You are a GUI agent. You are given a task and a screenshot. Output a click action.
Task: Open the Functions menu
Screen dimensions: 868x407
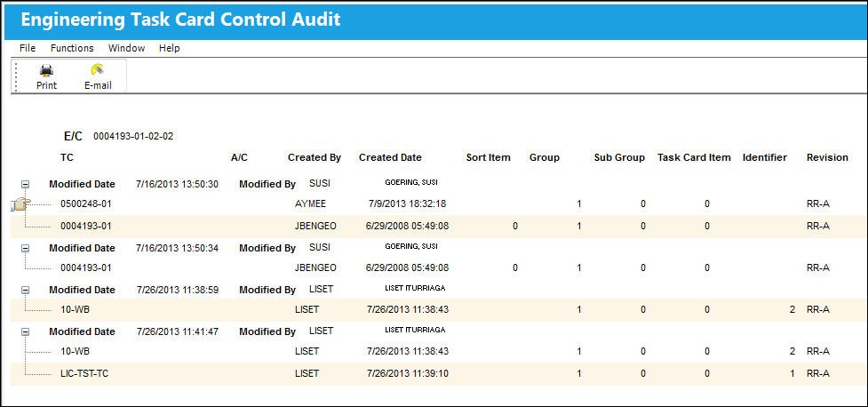point(72,48)
